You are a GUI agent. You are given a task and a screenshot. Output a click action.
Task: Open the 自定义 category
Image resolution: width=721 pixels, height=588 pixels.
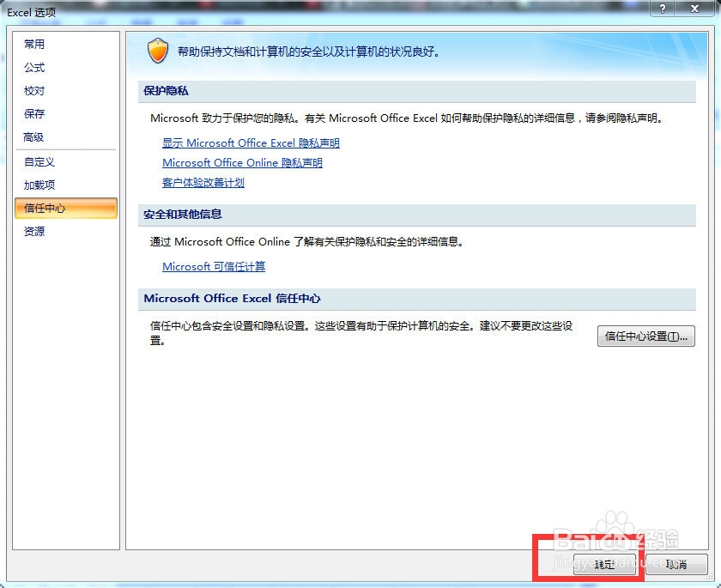[39, 162]
